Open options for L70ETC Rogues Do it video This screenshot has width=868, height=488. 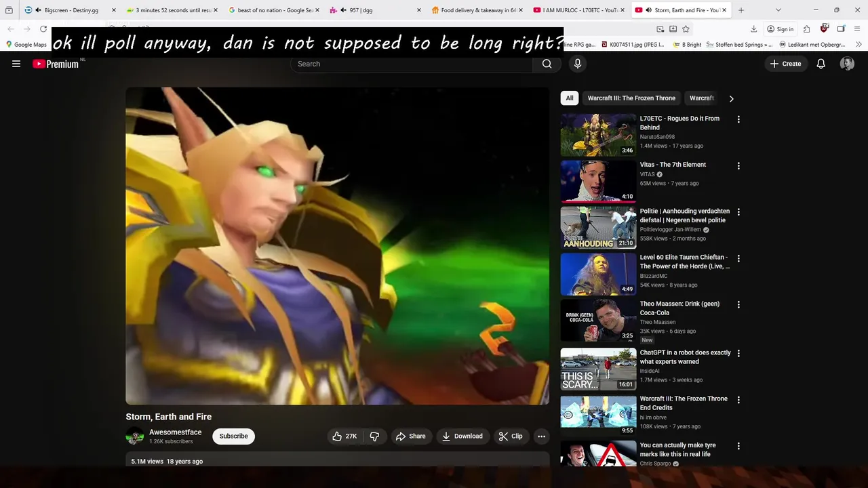coord(738,119)
